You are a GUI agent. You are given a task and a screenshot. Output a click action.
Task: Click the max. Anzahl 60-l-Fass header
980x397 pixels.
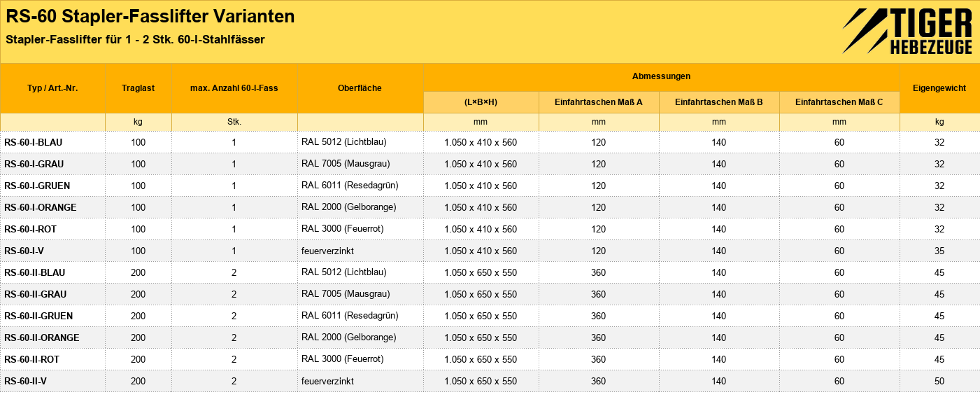click(x=234, y=88)
